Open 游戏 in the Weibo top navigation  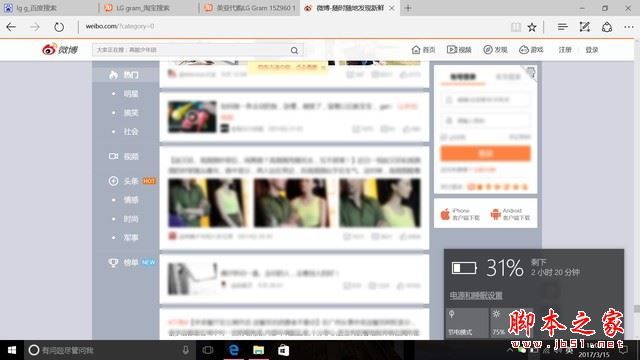pyautogui.click(x=531, y=50)
